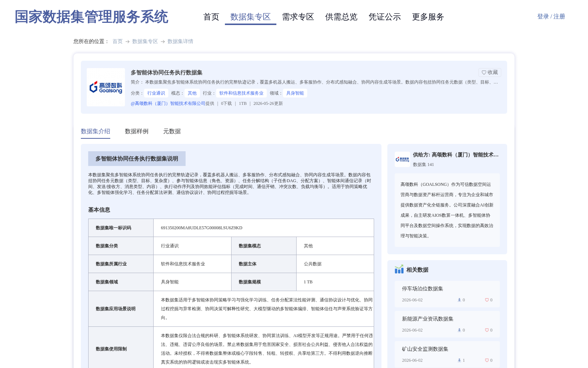The height and width of the screenshot is (368, 588).
Task: Open the 数据集专区 navigation menu
Action: click(x=251, y=17)
